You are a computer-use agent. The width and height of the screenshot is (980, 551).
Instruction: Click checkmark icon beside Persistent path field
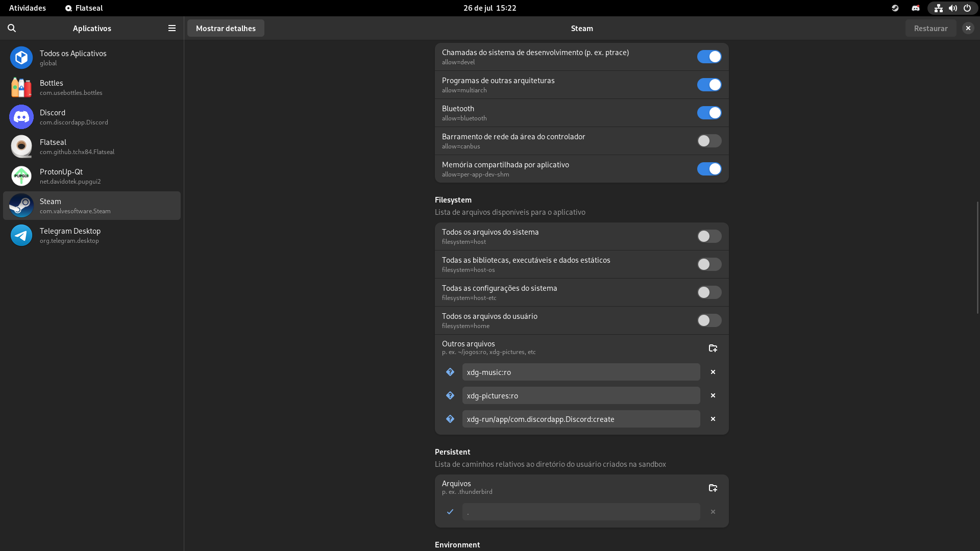450,512
